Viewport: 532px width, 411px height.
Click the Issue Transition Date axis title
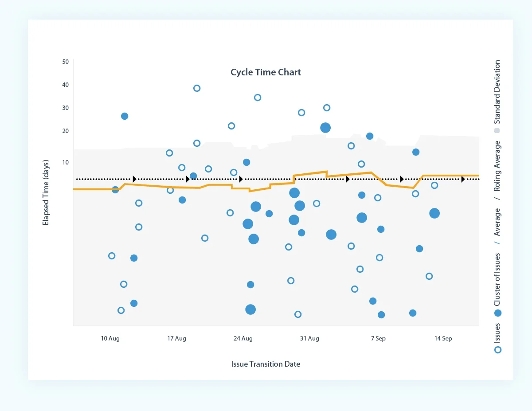tap(266, 364)
